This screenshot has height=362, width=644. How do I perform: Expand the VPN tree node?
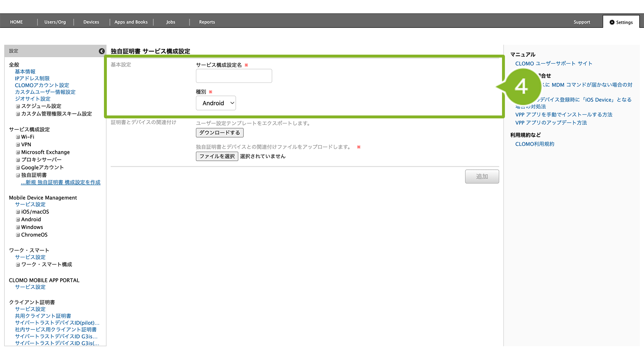coord(18,145)
